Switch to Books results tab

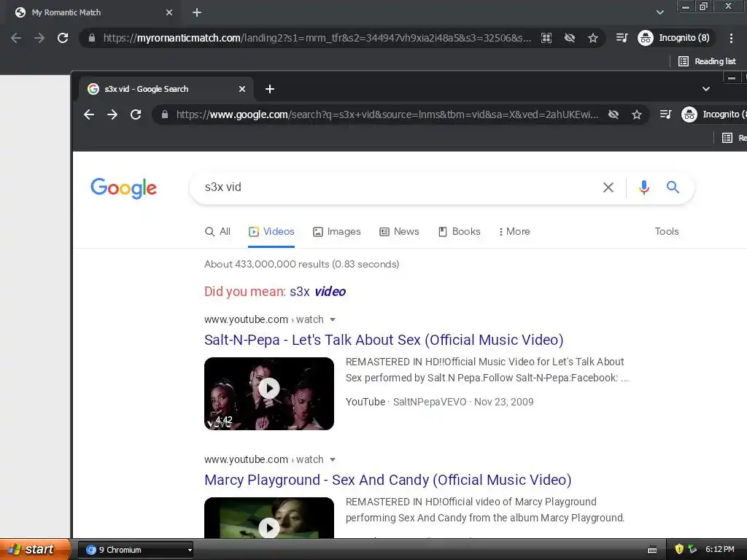[460, 231]
